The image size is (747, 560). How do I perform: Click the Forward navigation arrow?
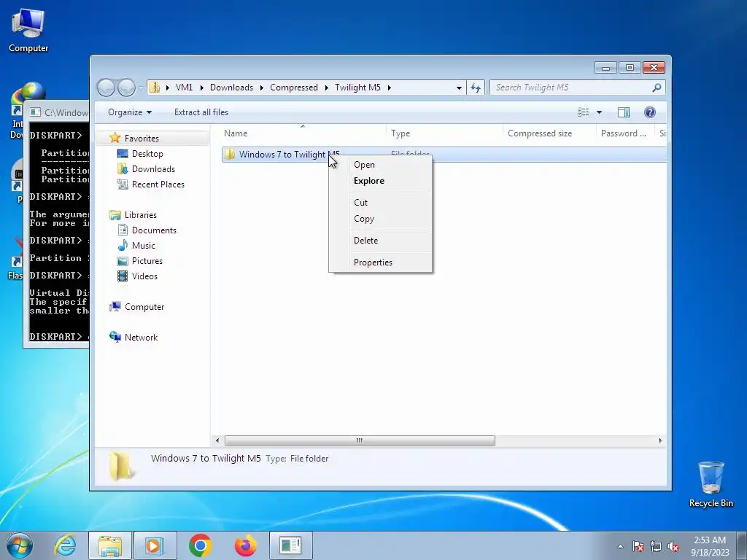coord(126,87)
